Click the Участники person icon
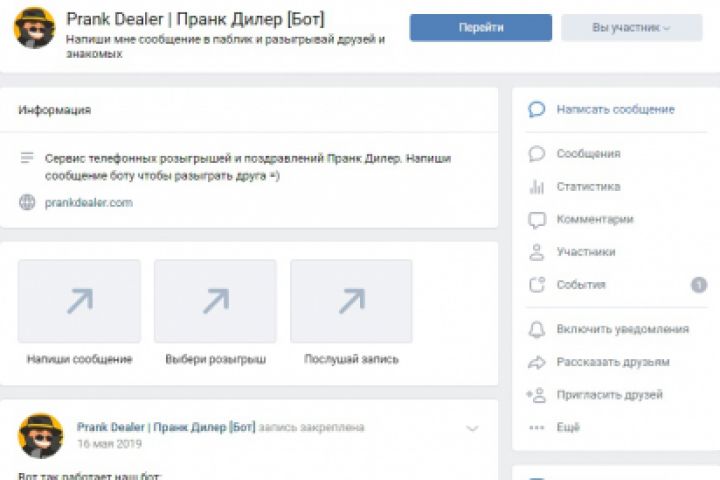Viewport: 720px width, 480px height. [536, 252]
